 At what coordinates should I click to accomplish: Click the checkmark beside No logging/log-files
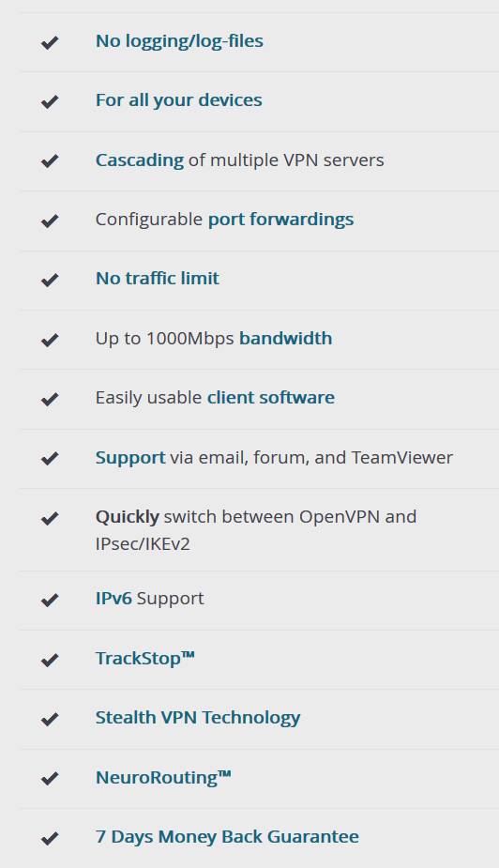click(x=50, y=42)
